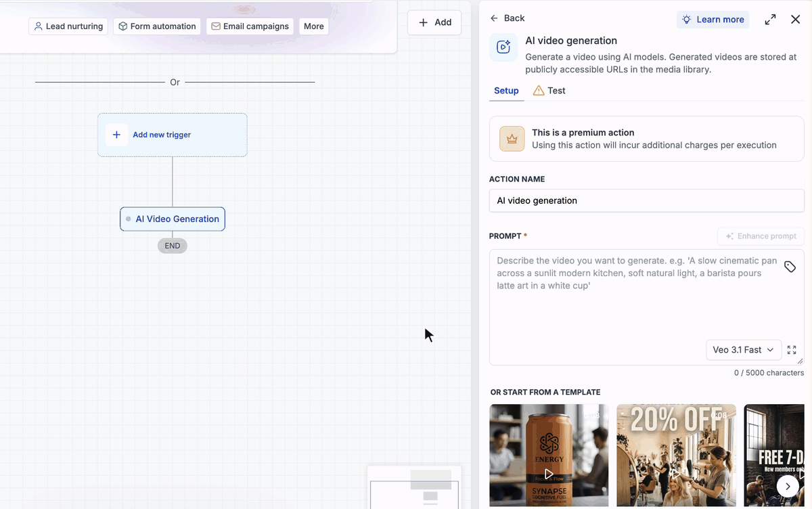Image resolution: width=812 pixels, height=509 pixels.
Task: Click the More chip
Action: [x=313, y=26]
